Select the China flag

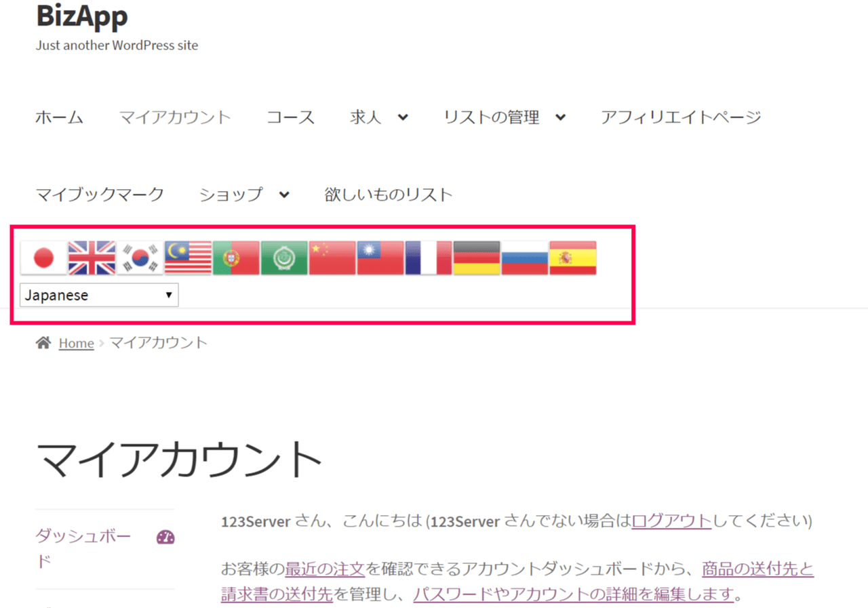click(332, 258)
